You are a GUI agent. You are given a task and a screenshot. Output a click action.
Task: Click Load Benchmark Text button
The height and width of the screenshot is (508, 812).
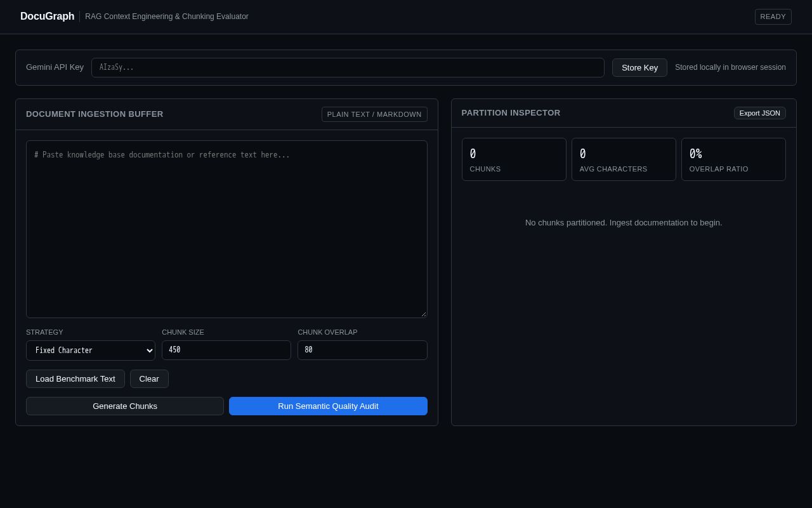[x=75, y=379]
